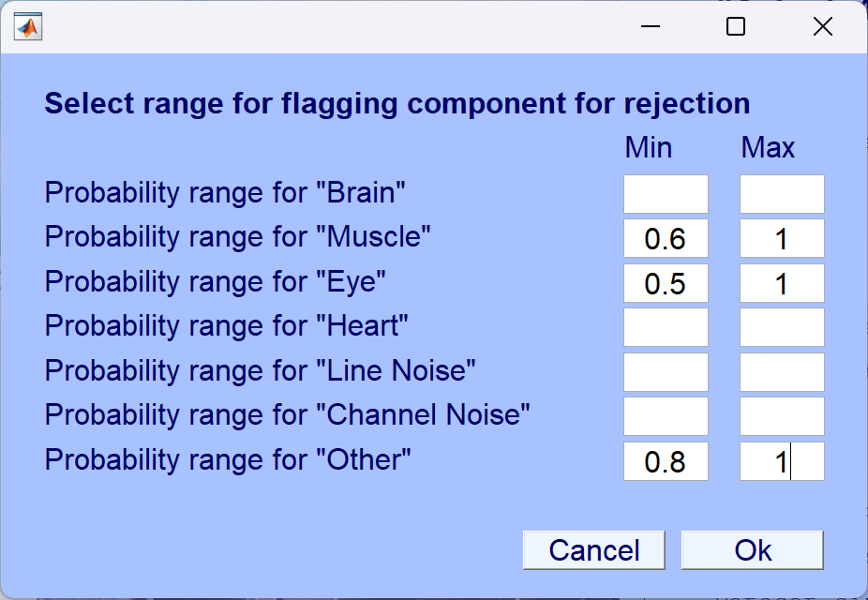The image size is (868, 600).
Task: Cancel the rejection range dialog
Action: tap(594, 550)
